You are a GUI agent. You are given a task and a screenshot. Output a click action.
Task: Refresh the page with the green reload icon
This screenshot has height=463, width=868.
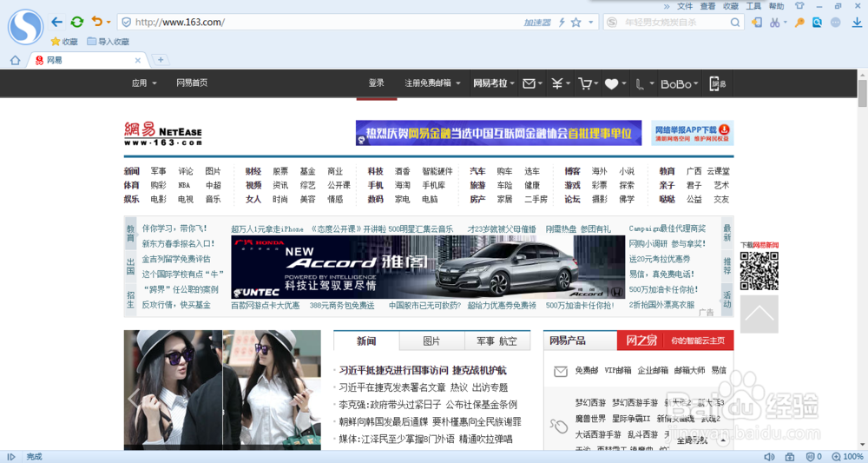click(x=77, y=23)
